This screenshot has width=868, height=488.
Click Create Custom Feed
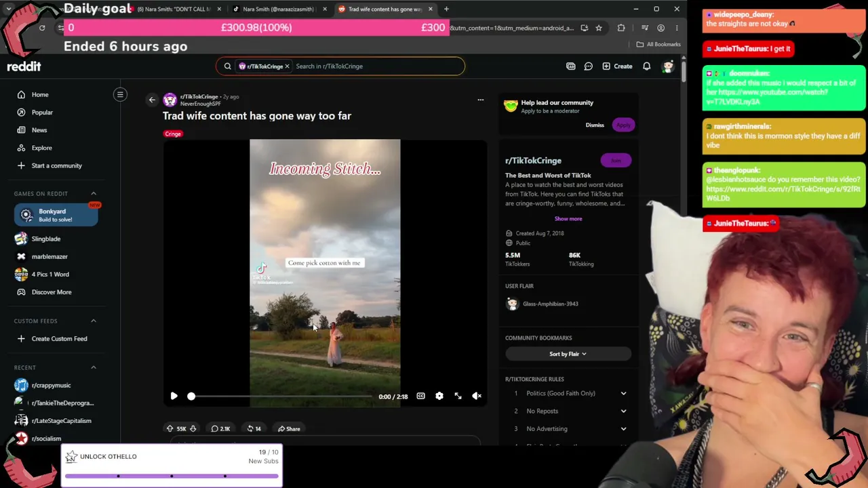[x=59, y=339]
